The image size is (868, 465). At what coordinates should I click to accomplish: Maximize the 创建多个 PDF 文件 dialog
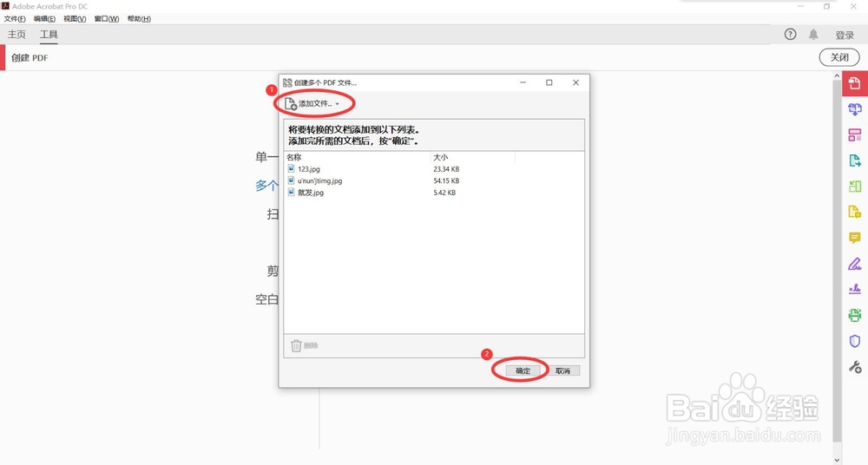tap(549, 82)
